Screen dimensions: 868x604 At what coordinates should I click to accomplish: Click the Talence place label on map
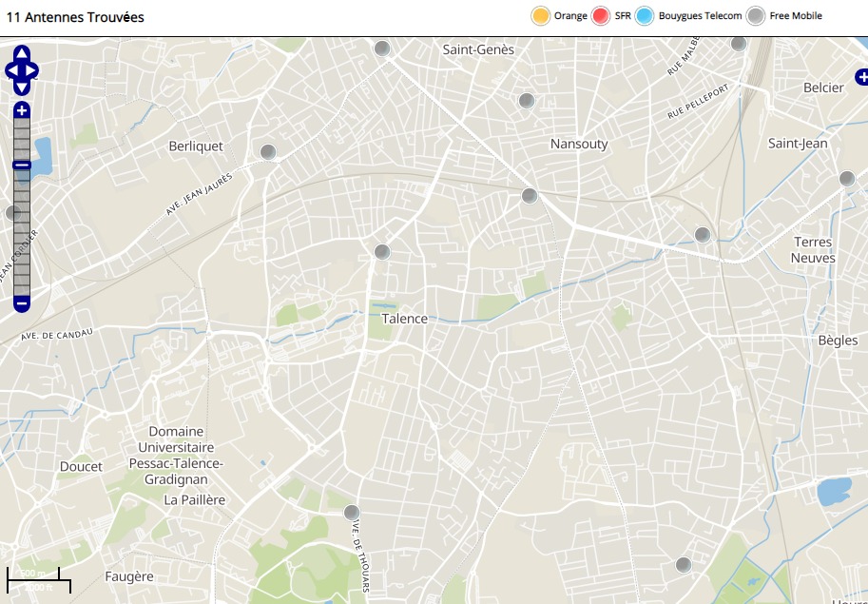point(405,319)
